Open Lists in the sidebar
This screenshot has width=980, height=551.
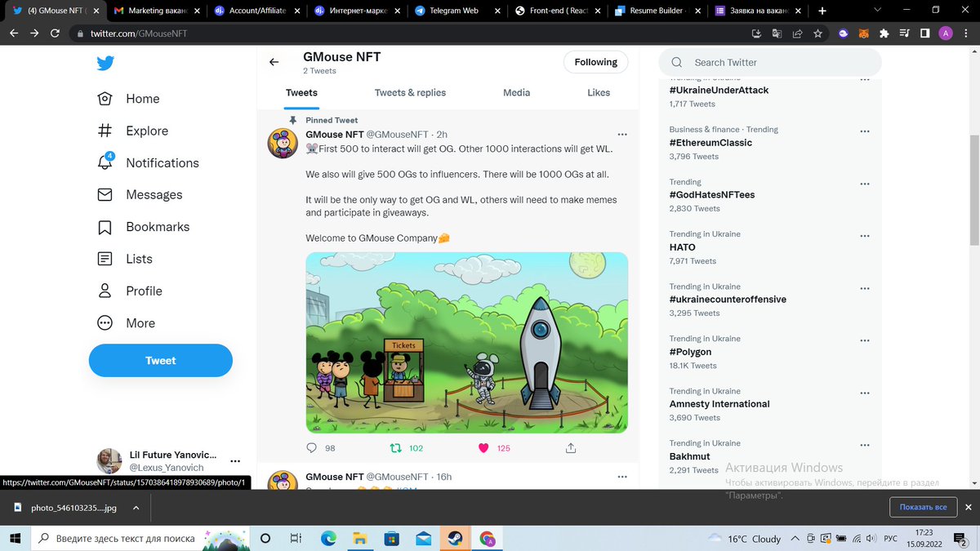125,259
